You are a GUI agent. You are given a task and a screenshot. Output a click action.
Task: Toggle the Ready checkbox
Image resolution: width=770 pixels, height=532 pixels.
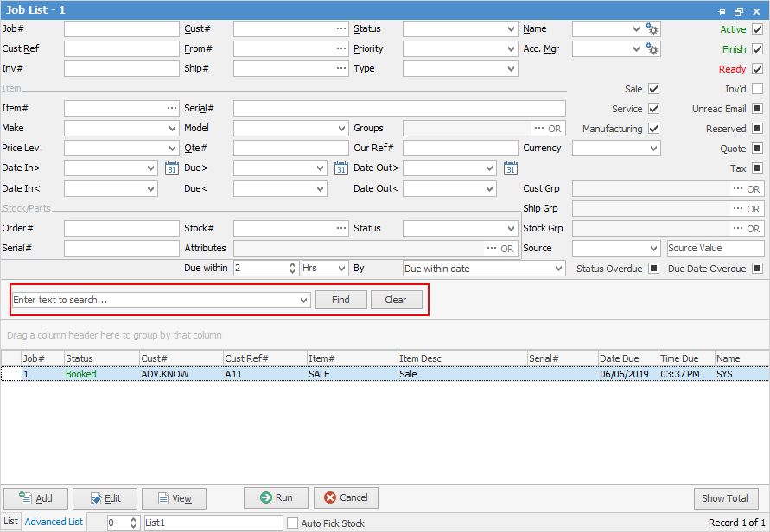point(758,69)
